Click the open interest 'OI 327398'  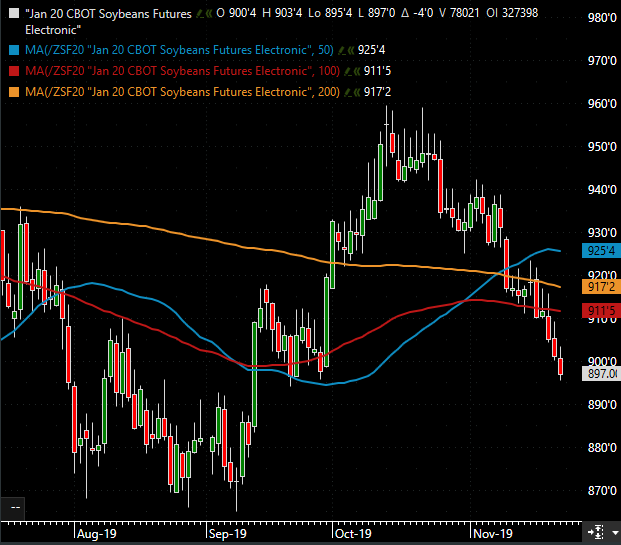coord(512,13)
